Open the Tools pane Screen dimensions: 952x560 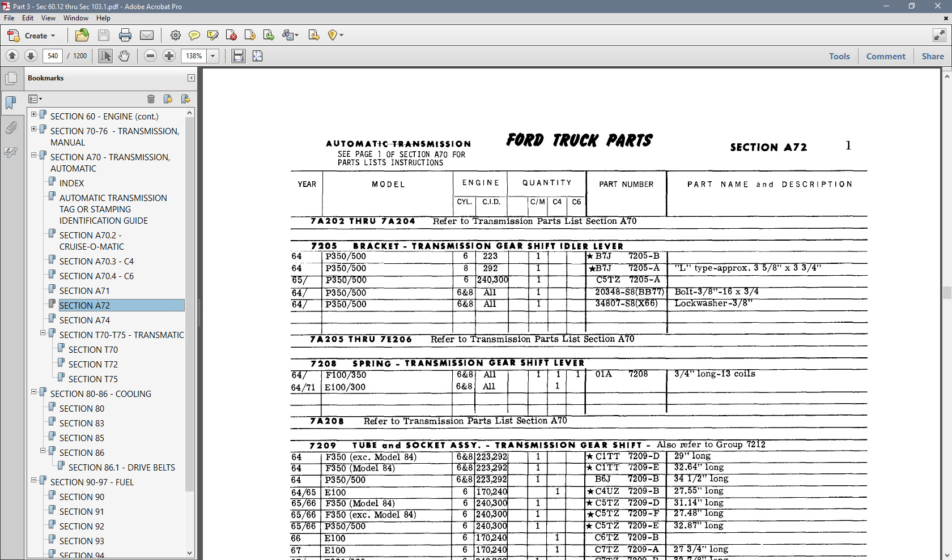839,56
